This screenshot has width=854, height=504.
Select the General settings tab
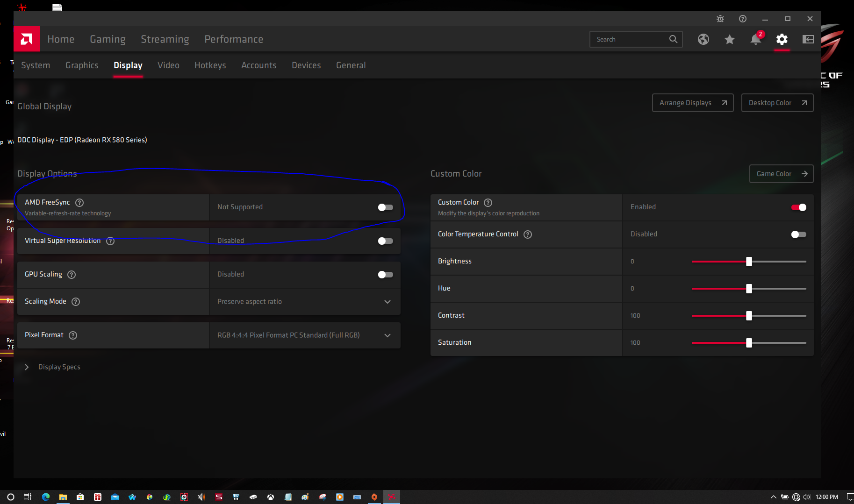351,65
